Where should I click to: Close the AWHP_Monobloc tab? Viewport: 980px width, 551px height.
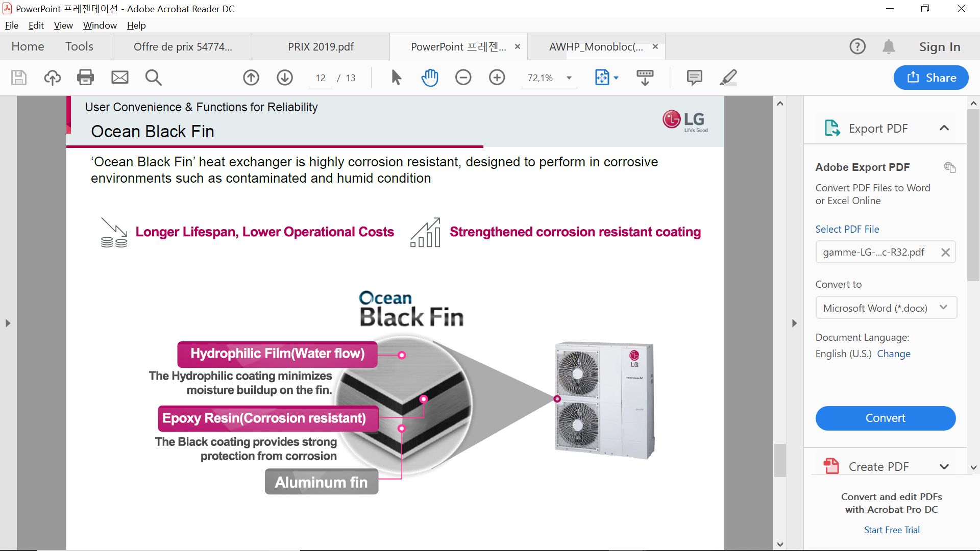(x=655, y=46)
